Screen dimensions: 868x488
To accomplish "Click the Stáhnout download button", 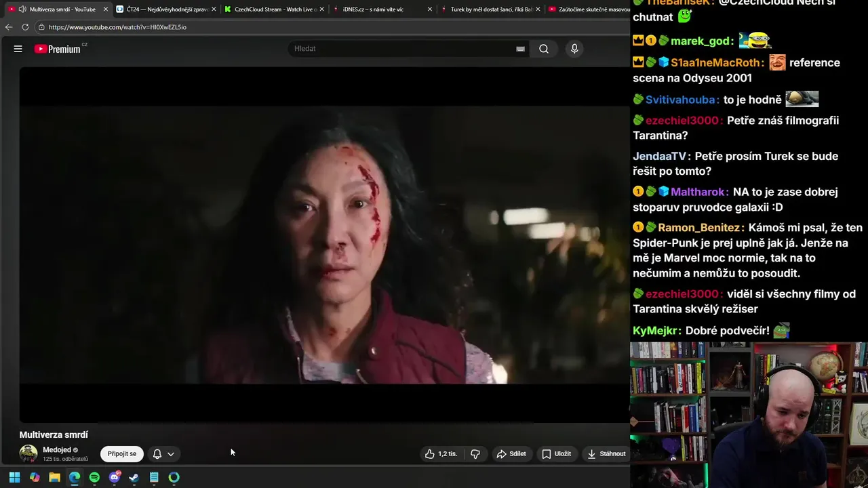I will click(606, 454).
